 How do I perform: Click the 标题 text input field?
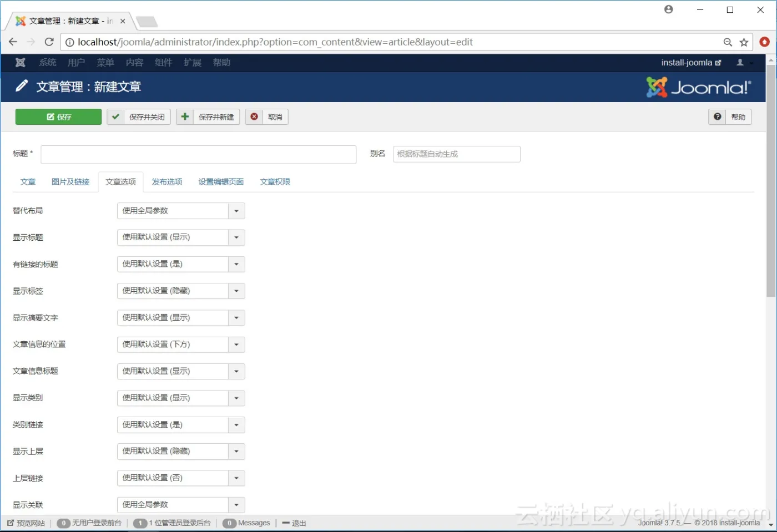coord(199,154)
